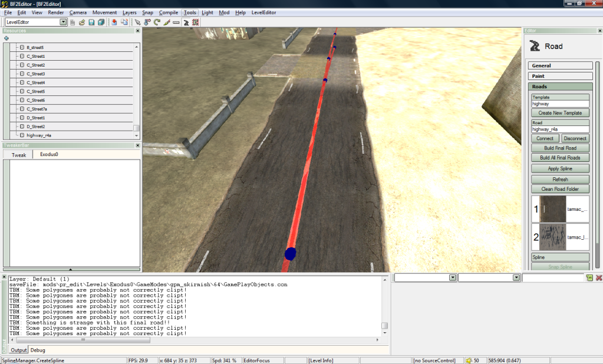Viewport: 603px width, 364px height.
Task: Click Create New Template button
Action: point(561,113)
